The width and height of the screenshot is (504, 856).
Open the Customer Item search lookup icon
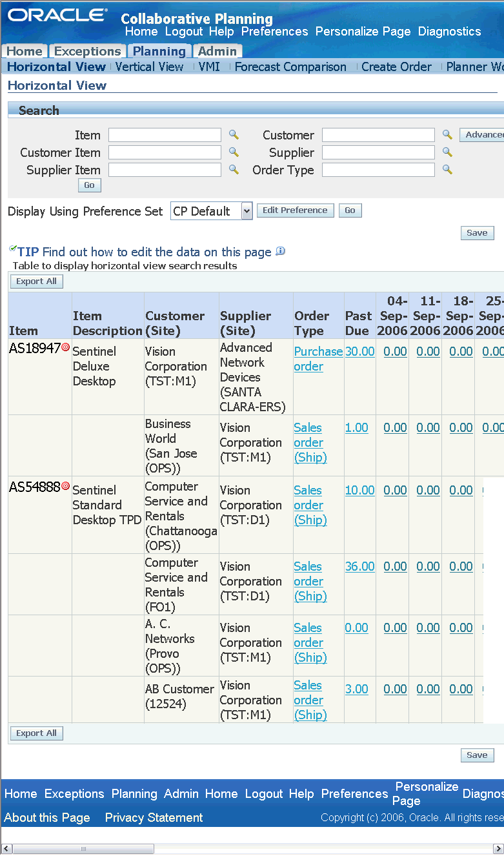[x=234, y=152]
